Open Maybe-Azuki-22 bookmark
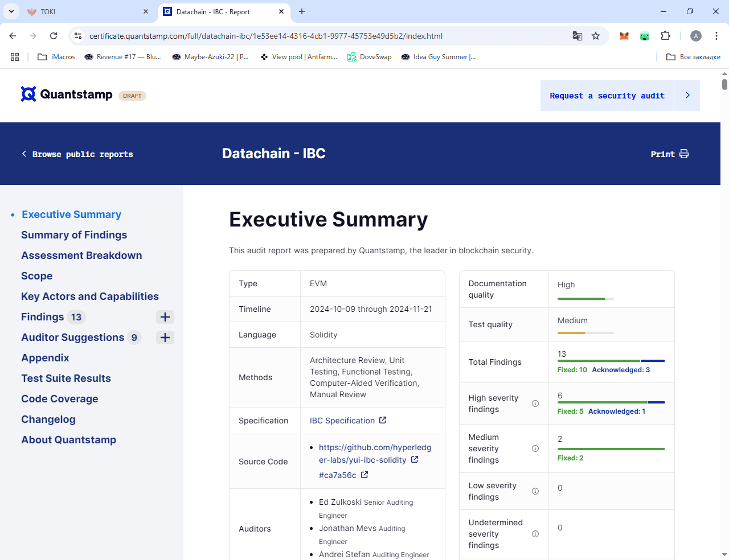The height and width of the screenshot is (560, 729). pyautogui.click(x=210, y=57)
